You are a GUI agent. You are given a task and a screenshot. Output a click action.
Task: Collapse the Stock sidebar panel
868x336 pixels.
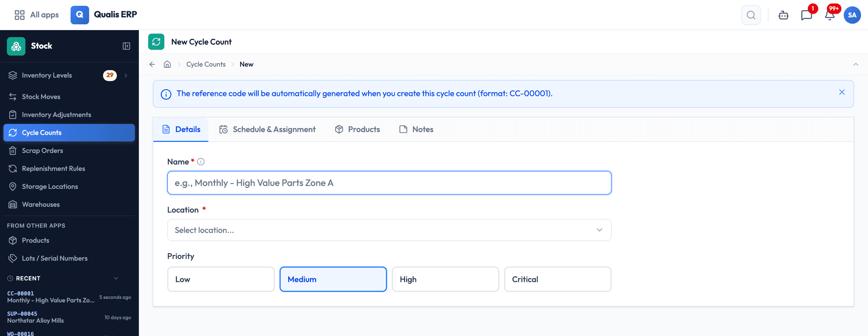[126, 46]
